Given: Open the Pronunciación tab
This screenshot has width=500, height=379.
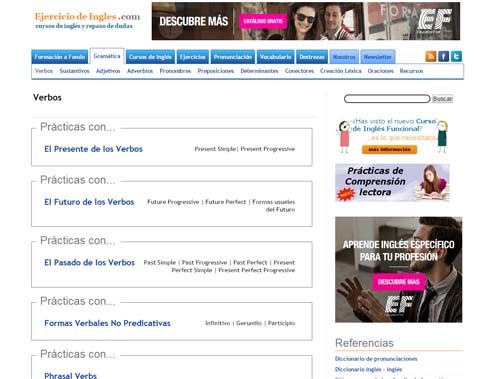Looking at the screenshot, I should tap(233, 57).
